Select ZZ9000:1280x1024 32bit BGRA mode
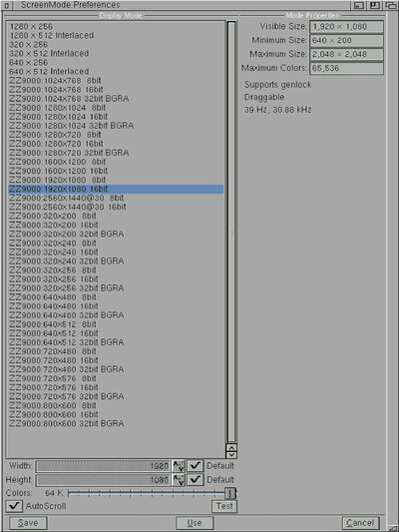The height and width of the screenshot is (532, 399). tap(116, 126)
